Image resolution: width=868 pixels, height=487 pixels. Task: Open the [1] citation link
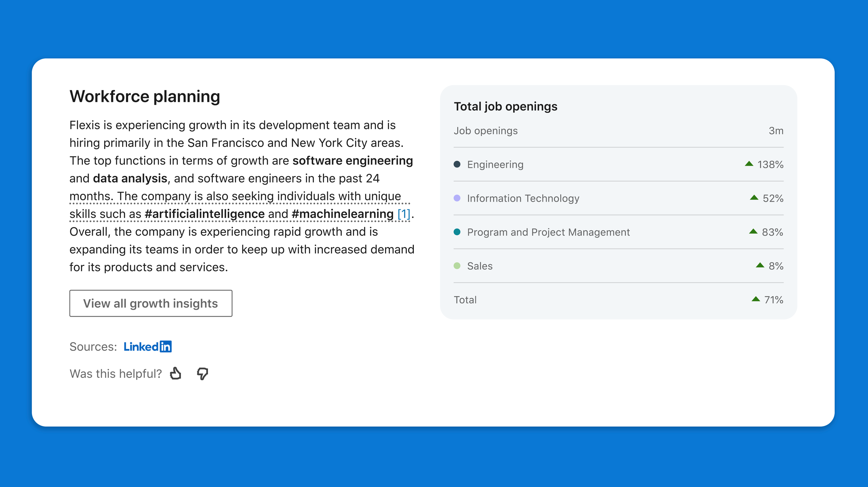pyautogui.click(x=404, y=214)
